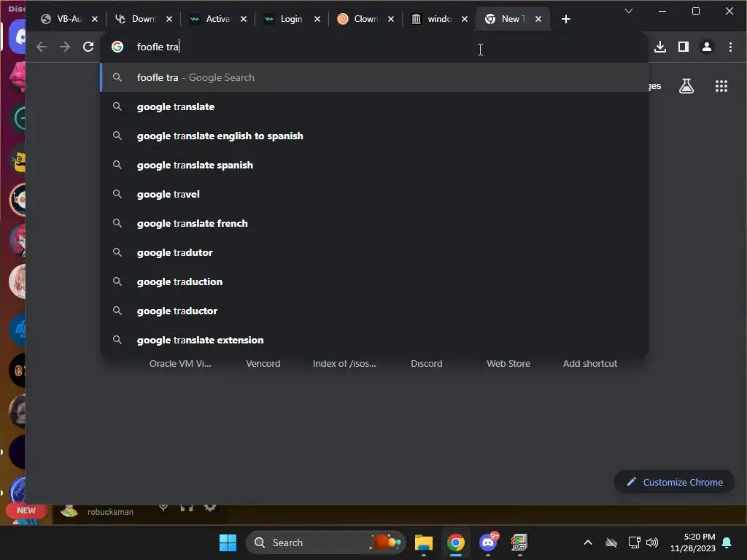Click the taskbar Search box
This screenshot has height=560, width=747.
click(326, 542)
